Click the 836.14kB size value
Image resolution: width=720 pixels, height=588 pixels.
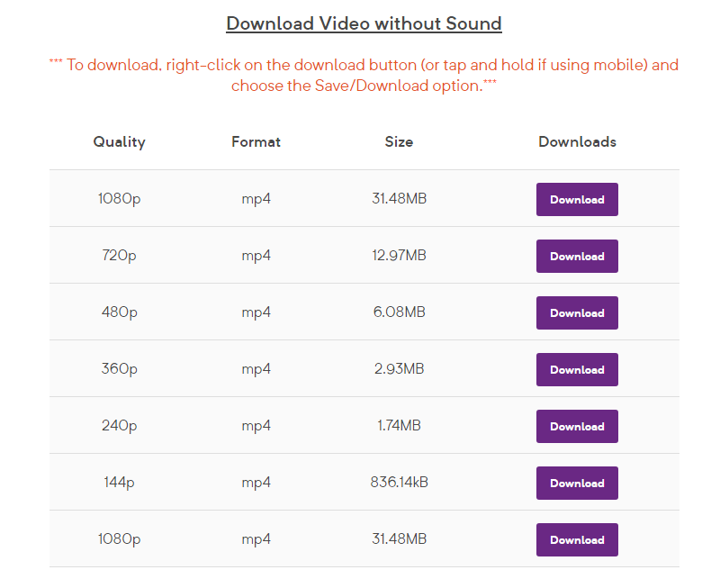(399, 483)
